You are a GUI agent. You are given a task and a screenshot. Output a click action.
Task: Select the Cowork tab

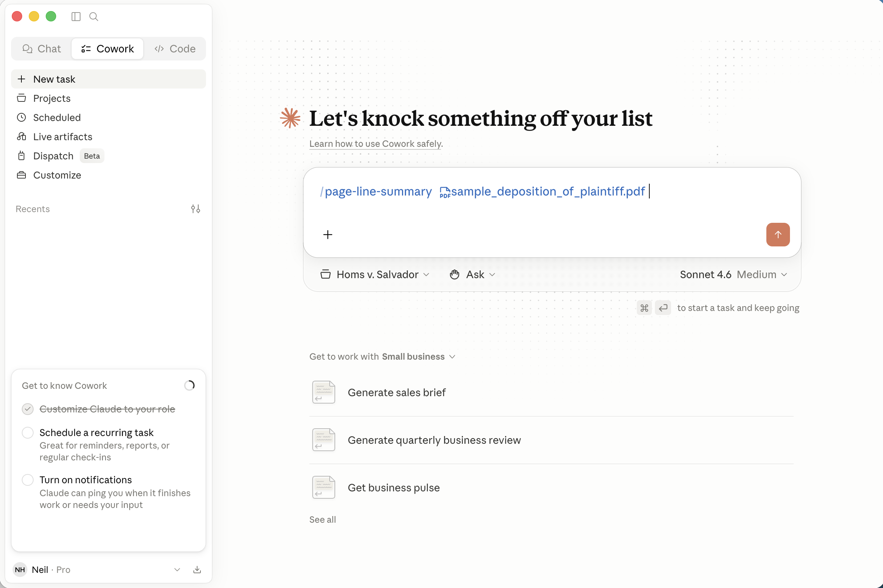[x=107, y=49]
